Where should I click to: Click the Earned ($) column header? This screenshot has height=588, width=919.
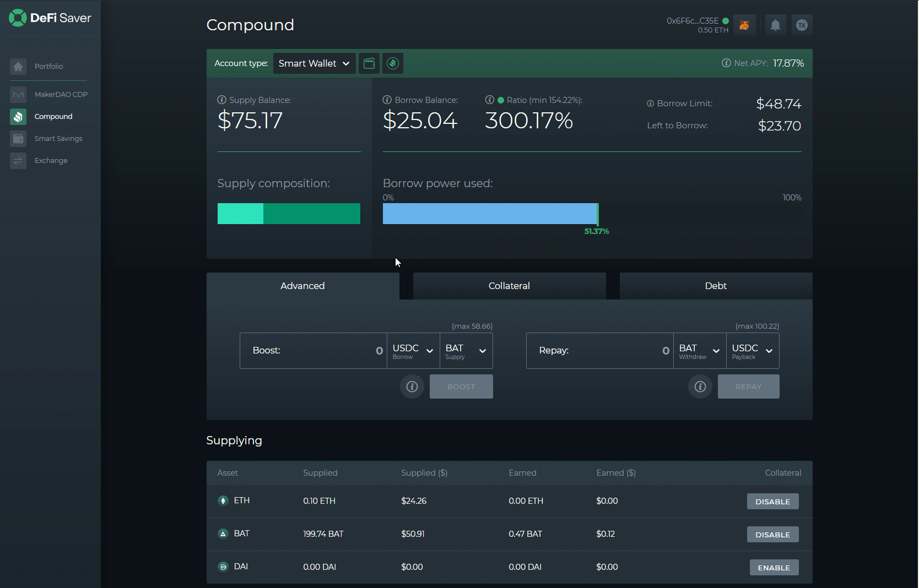point(616,473)
